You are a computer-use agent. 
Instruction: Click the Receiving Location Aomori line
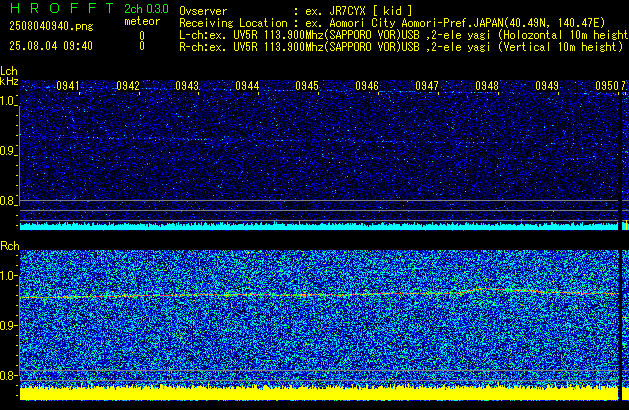[392, 23]
